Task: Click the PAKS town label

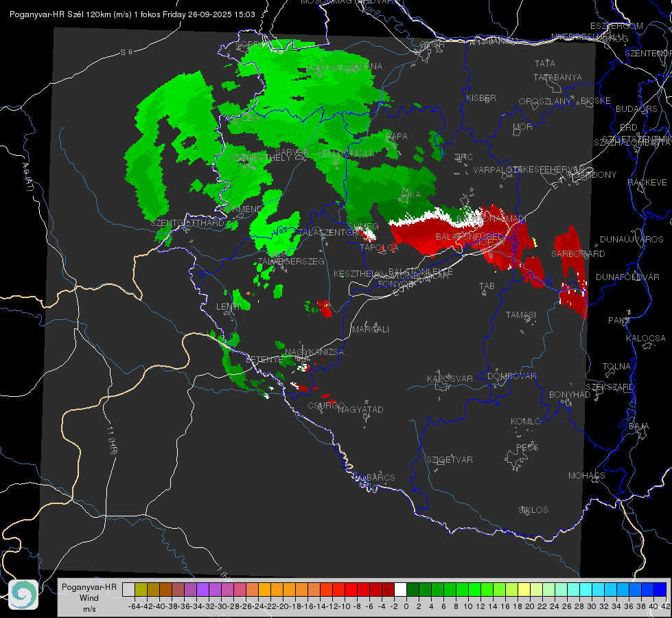Action: pos(619,321)
